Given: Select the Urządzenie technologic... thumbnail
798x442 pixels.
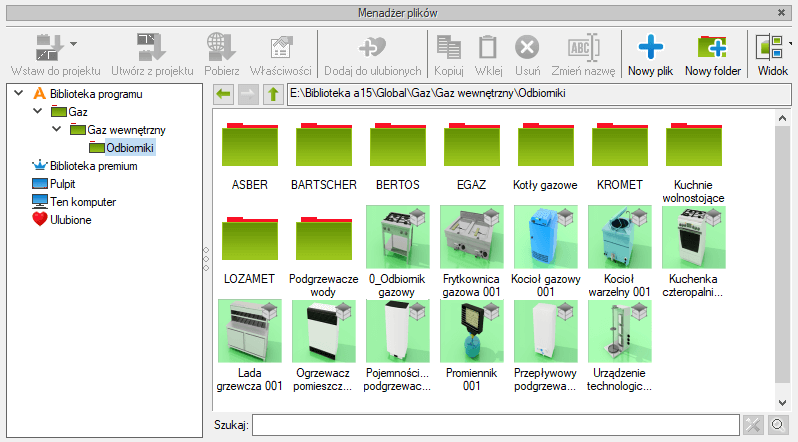Looking at the screenshot, I should (619, 331).
